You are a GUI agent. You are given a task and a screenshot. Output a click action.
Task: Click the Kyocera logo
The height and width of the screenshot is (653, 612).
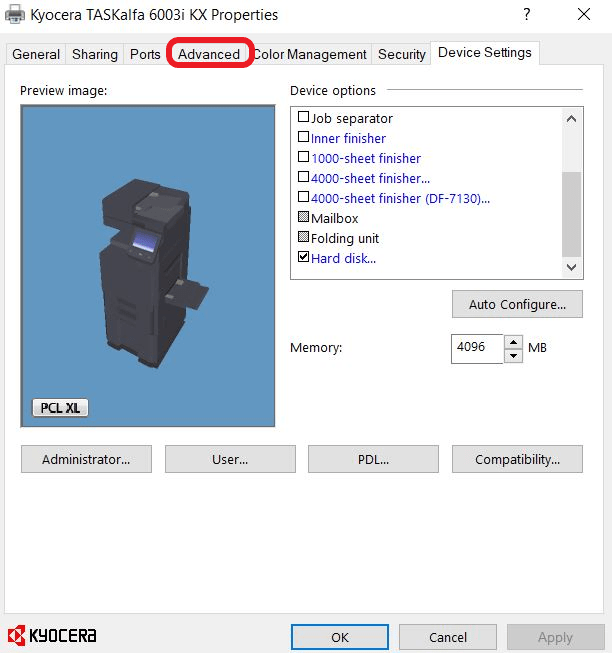(x=52, y=636)
